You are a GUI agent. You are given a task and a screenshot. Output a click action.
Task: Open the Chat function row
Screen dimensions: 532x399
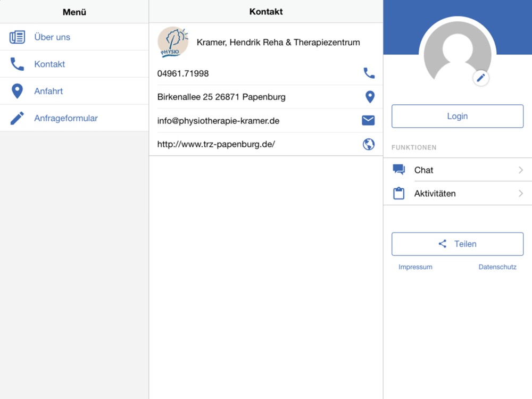(458, 170)
